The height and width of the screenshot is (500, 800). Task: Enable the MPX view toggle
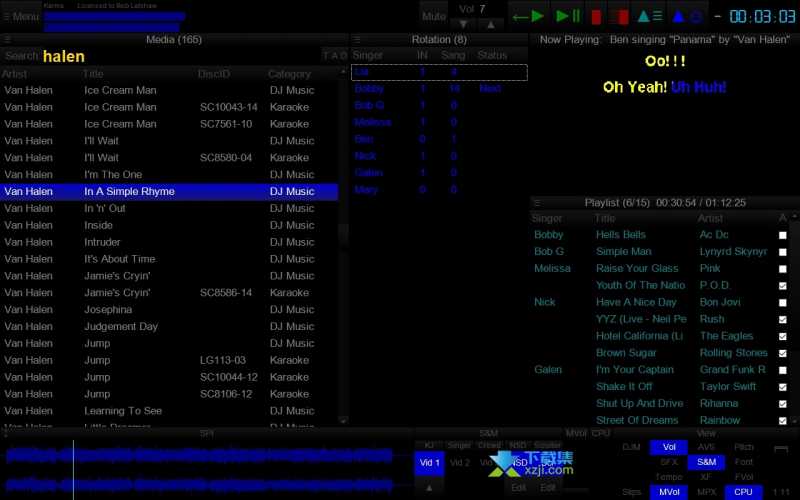pos(706,492)
